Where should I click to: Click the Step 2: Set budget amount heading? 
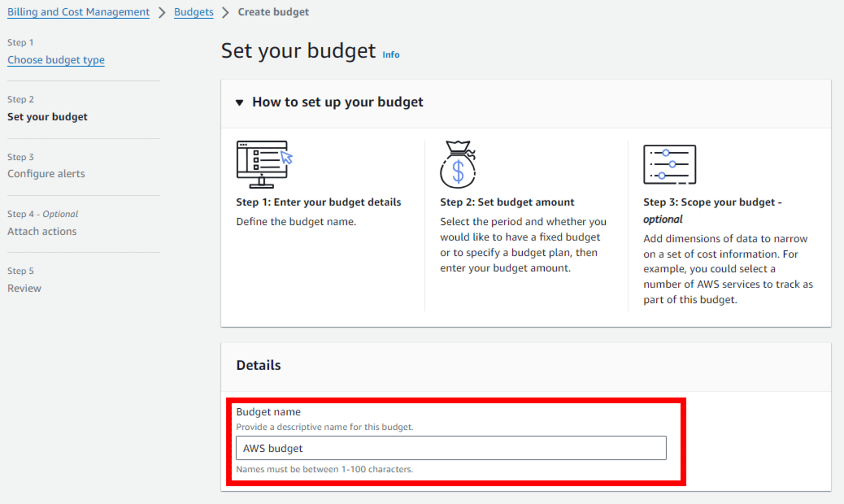click(507, 202)
